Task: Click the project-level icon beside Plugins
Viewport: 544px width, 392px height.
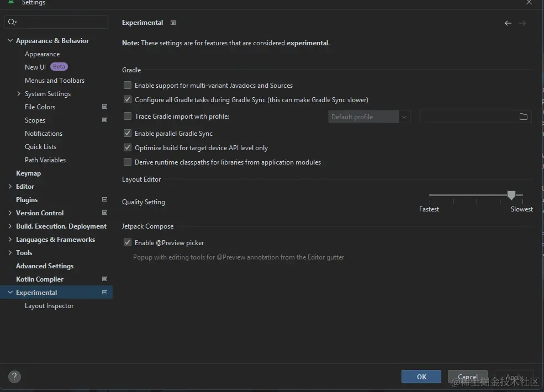Action: coord(105,199)
